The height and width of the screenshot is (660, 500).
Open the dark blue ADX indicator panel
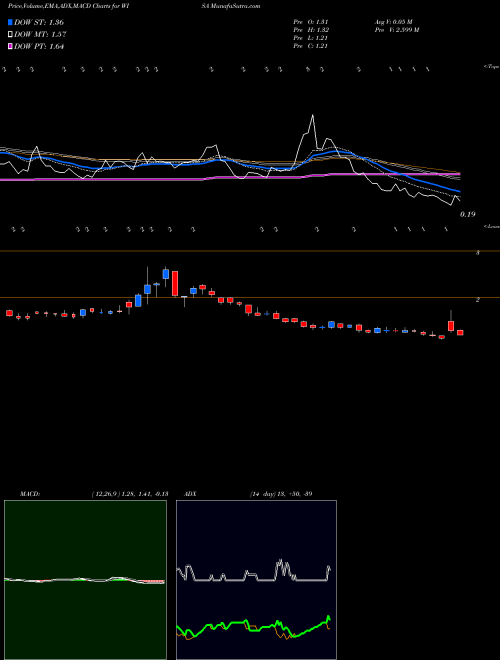[x=256, y=580]
